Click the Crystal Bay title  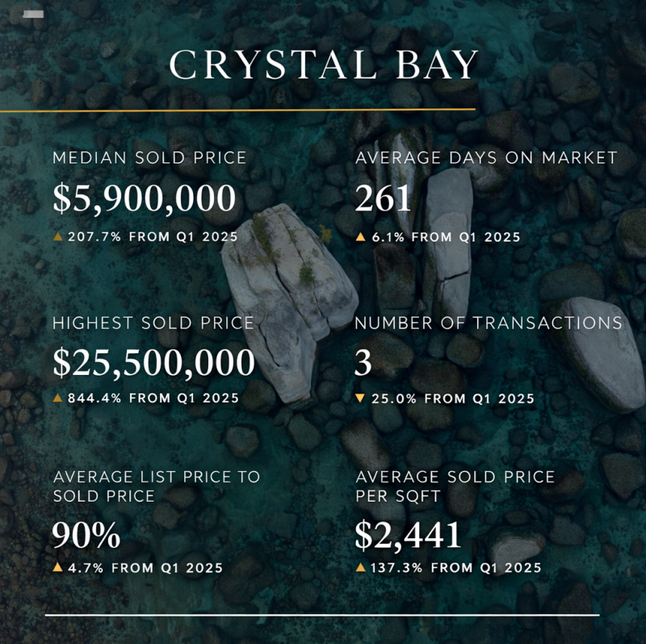click(x=324, y=65)
